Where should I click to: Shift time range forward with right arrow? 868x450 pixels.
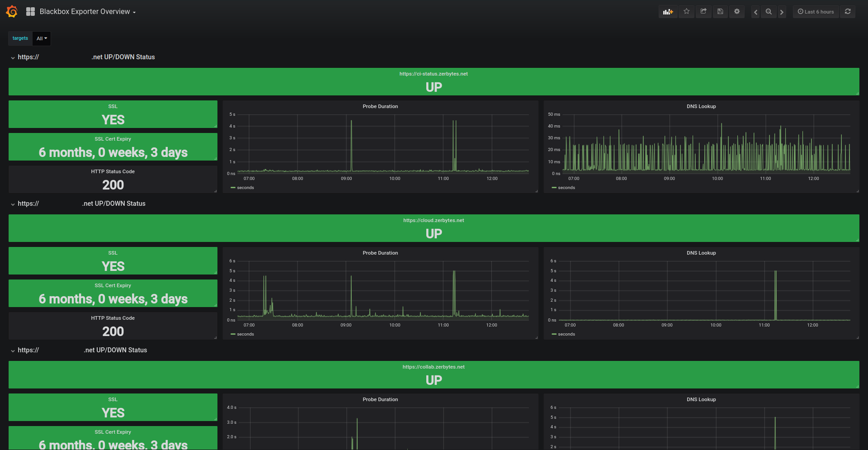coord(782,12)
